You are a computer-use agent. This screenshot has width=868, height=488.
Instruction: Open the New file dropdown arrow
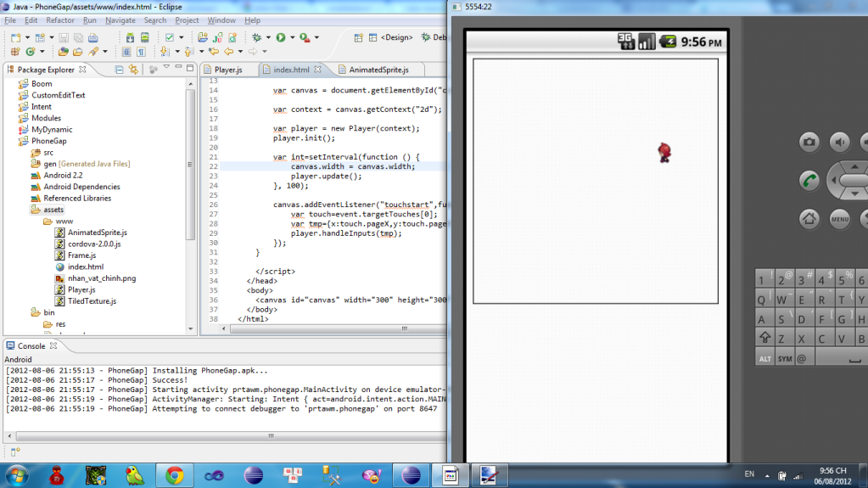(x=27, y=37)
